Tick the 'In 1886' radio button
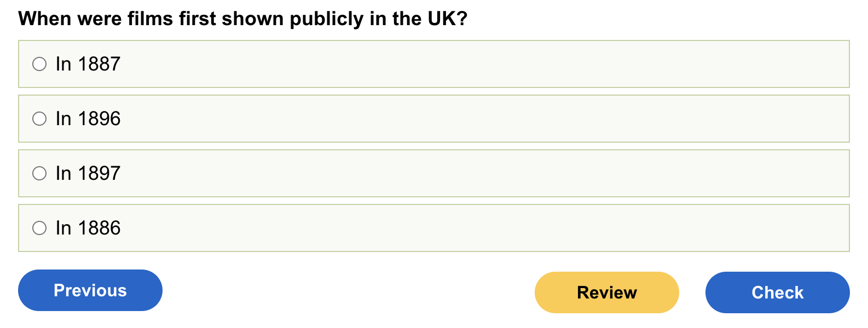The image size is (868, 328). point(39,228)
